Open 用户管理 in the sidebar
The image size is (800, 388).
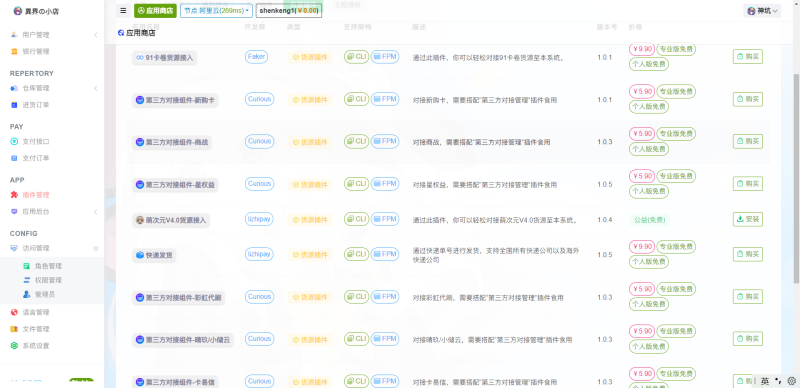36,35
